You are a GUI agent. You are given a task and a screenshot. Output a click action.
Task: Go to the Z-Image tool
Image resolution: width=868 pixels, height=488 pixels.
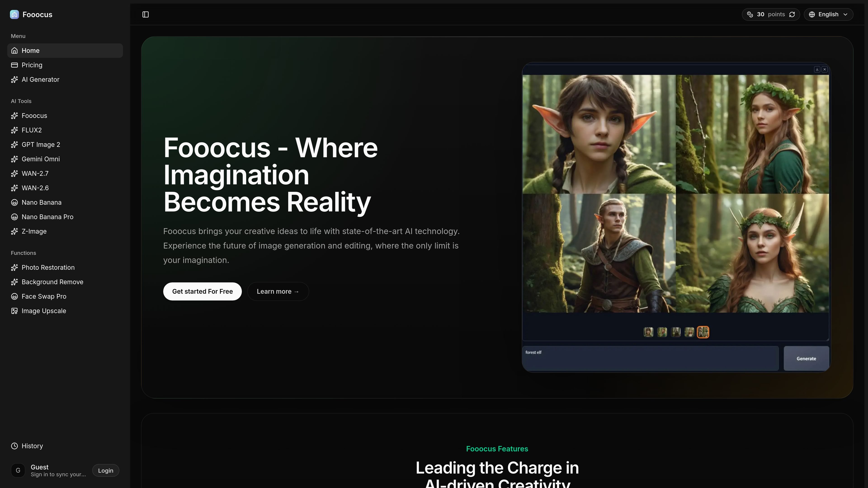point(65,231)
